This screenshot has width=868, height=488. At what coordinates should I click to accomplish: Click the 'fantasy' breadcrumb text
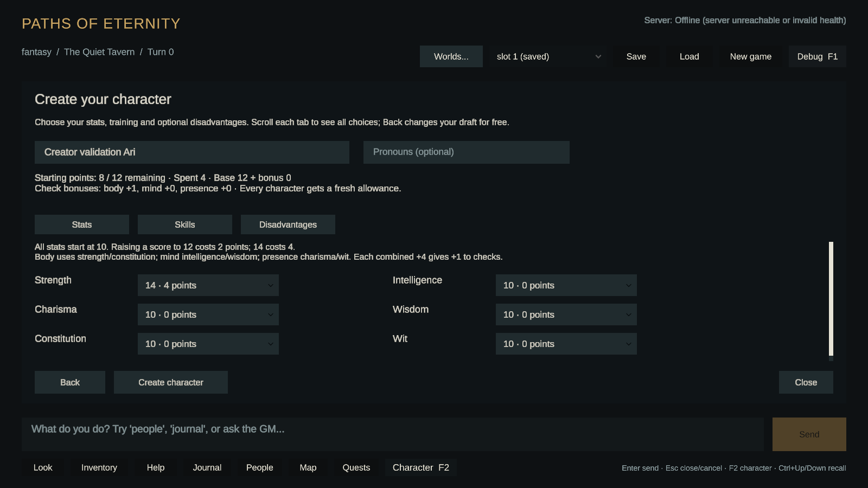tap(36, 52)
